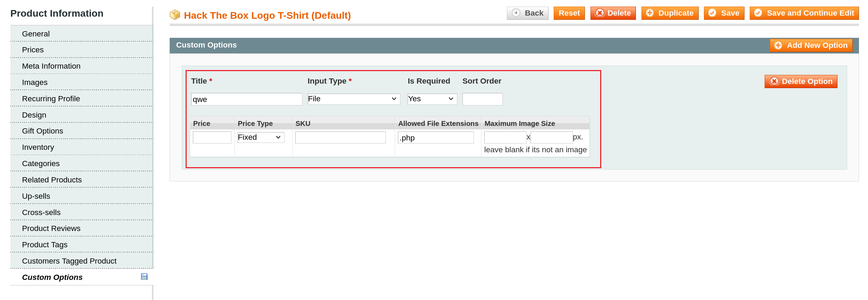Click the Product Information heading
The height and width of the screenshot is (300, 868).
(x=57, y=13)
